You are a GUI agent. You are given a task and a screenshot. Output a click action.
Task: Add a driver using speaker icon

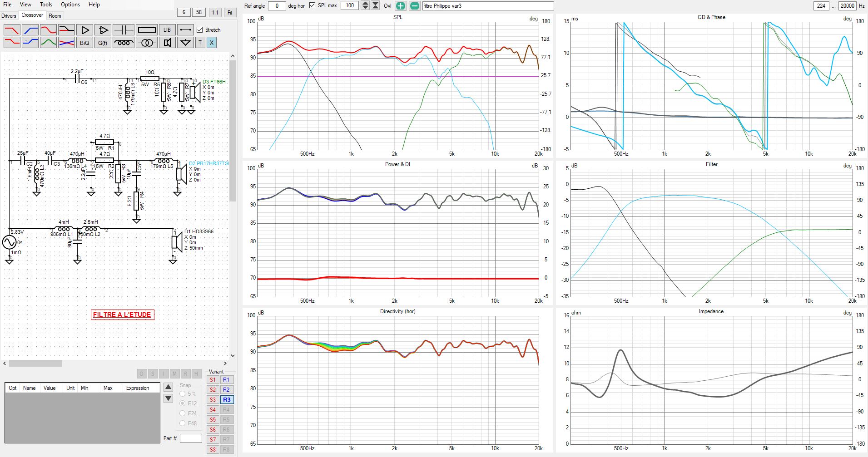pos(167,43)
